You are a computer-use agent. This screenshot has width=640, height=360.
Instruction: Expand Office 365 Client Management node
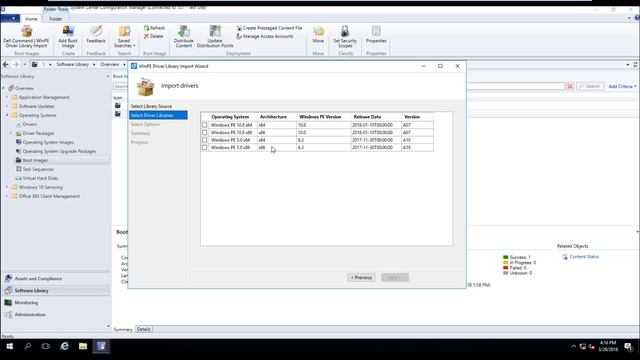tap(7, 196)
